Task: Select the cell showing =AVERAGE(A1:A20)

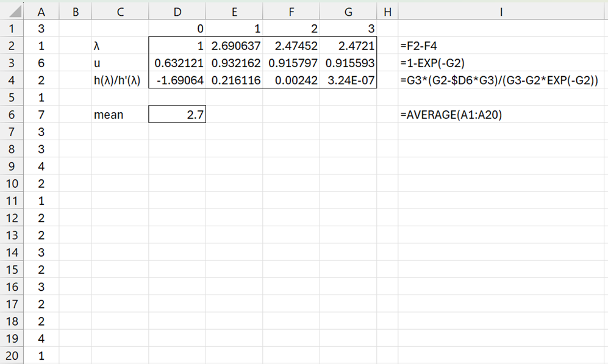Action: click(451, 115)
